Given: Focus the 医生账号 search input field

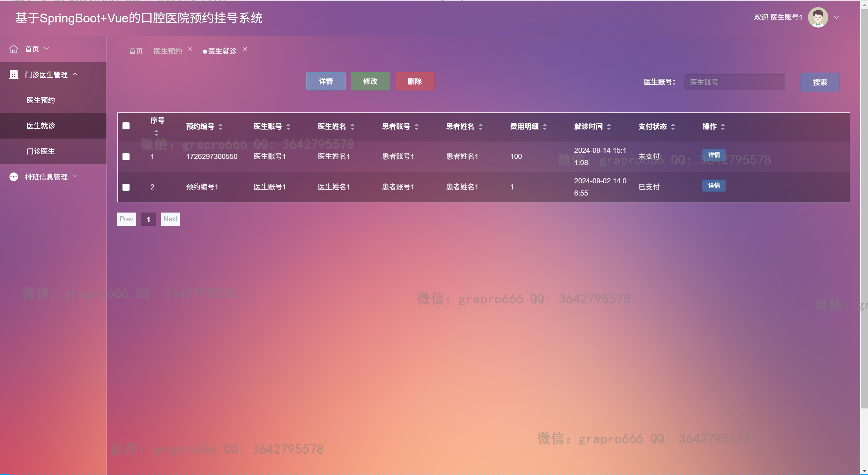Looking at the screenshot, I should click(734, 82).
